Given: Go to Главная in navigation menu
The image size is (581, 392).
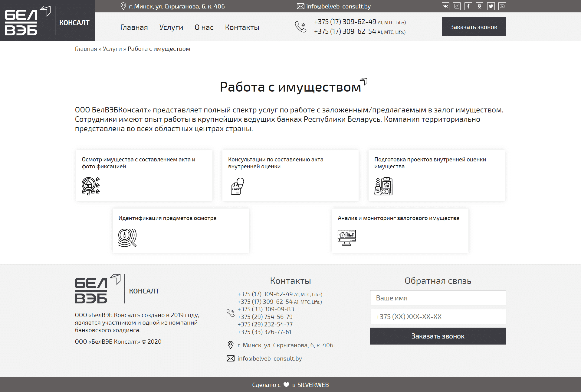Looking at the screenshot, I should pyautogui.click(x=134, y=27).
